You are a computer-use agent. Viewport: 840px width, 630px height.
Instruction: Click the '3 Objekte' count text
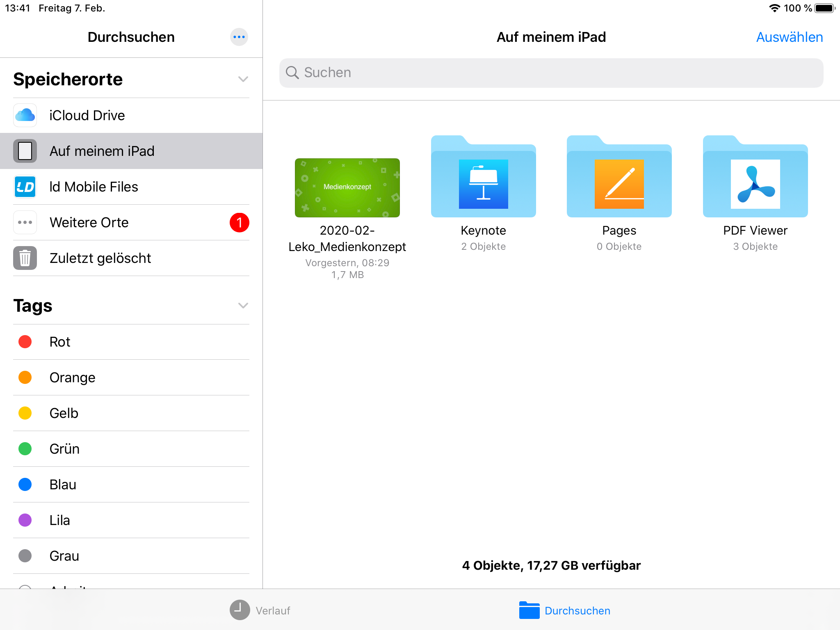(755, 247)
